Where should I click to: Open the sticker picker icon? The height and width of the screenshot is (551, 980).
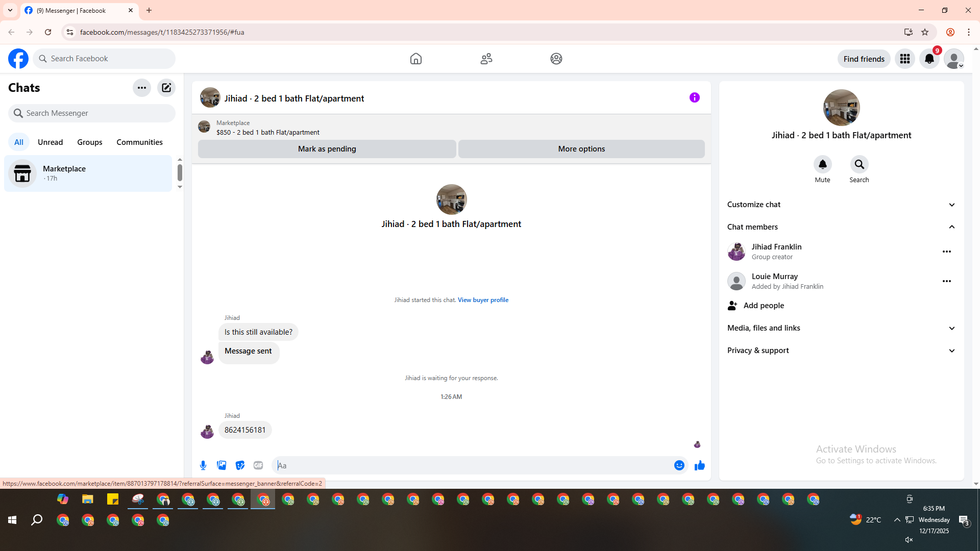240,465
